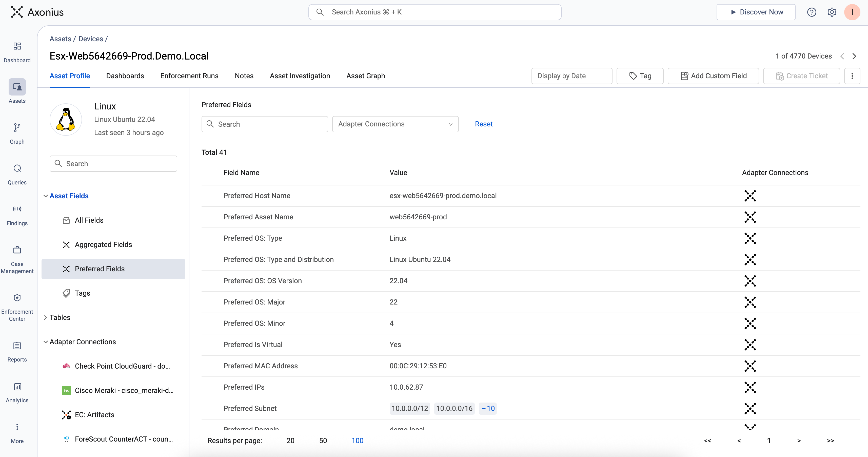868x457 pixels.
Task: Collapse the Asset Fields section
Action: (x=45, y=196)
